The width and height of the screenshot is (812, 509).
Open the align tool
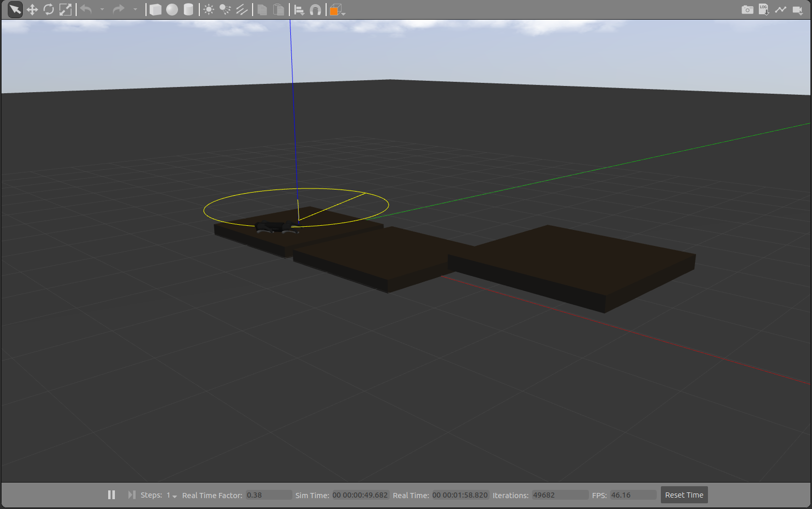(299, 10)
